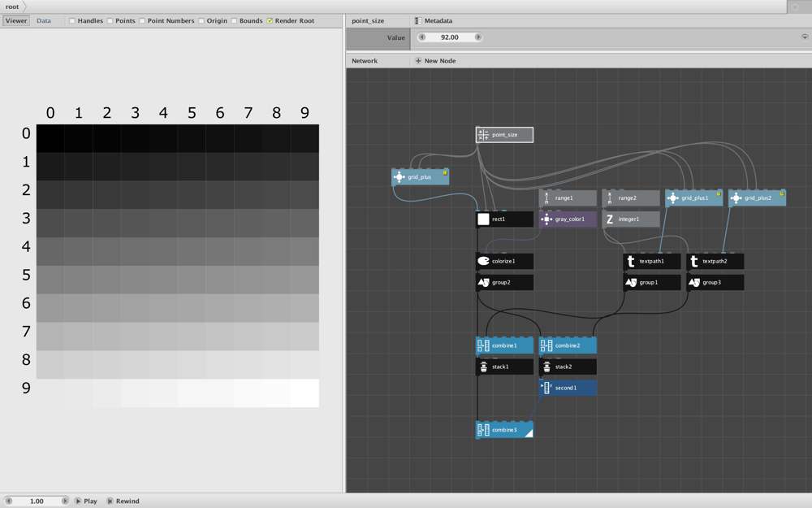
Task: Start animation with Play button
Action: tap(85, 501)
